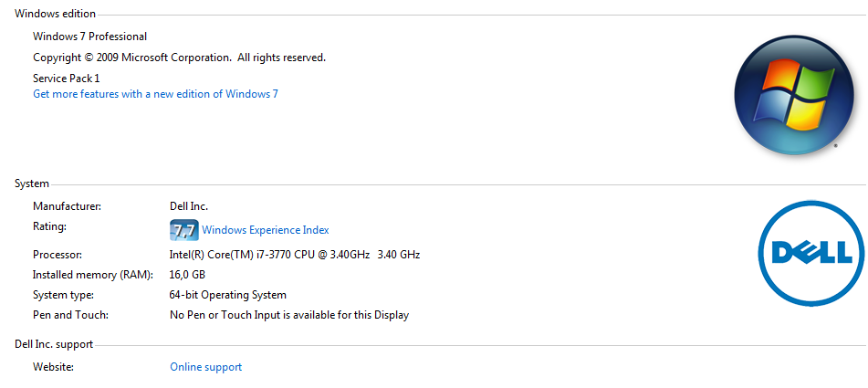Viewport: 868px width, 388px height.
Task: Open the Online support website link
Action: (x=206, y=367)
